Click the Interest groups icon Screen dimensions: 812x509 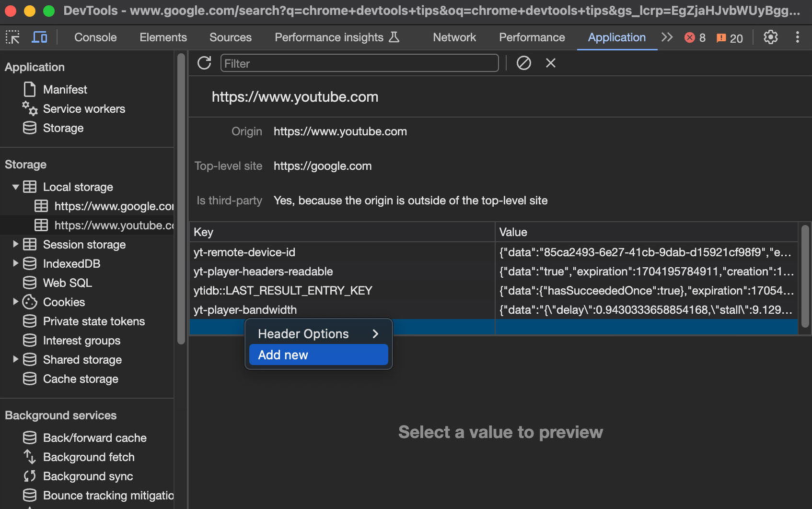(x=30, y=340)
